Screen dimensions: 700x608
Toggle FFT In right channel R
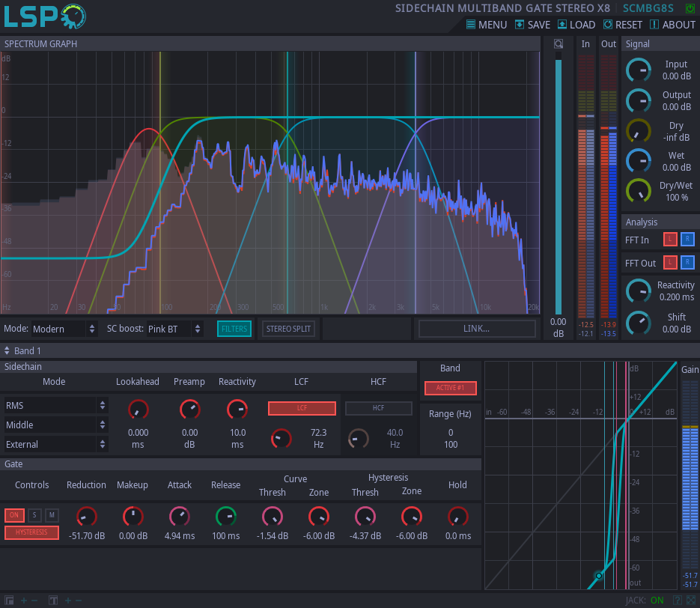coord(687,240)
